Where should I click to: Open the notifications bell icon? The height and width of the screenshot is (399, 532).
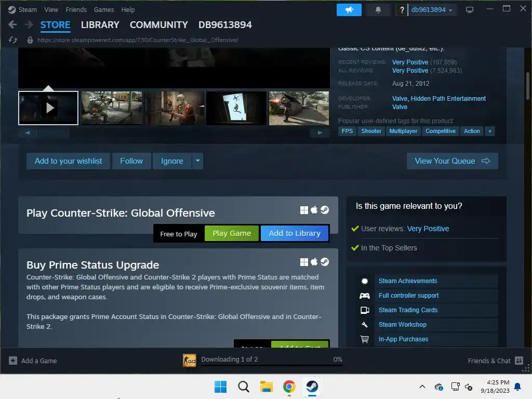click(378, 10)
